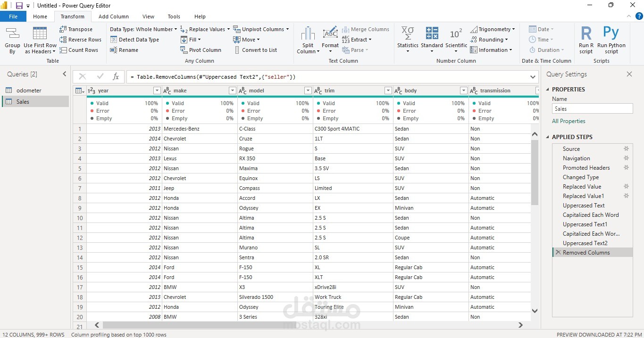
Task: Collapse the APPLIED STEPS section
Action: tap(548, 137)
